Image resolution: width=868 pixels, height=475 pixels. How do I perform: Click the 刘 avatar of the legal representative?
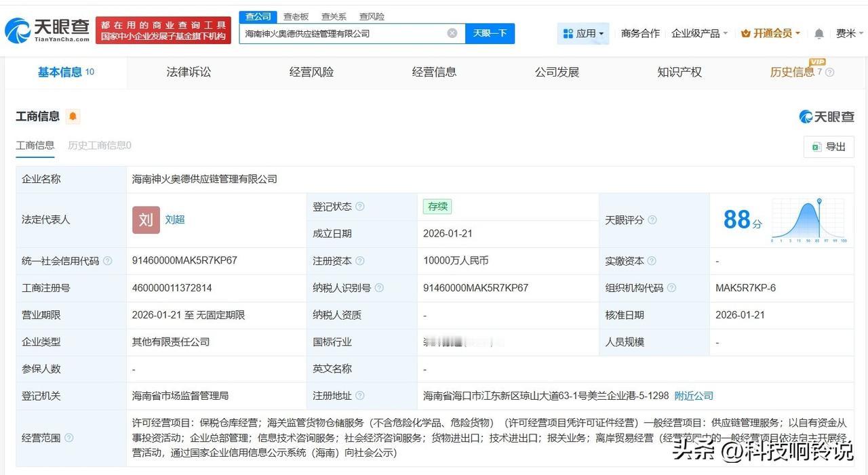pyautogui.click(x=145, y=220)
